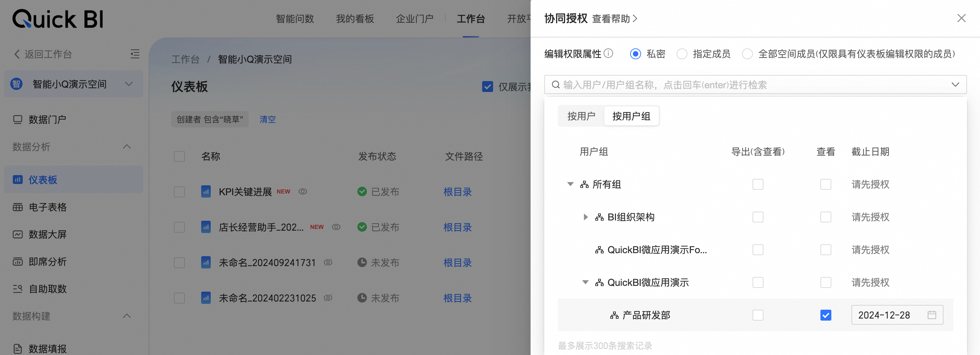Check the KPI关键进展 row checkbox
The image size is (980, 355).
(179, 191)
